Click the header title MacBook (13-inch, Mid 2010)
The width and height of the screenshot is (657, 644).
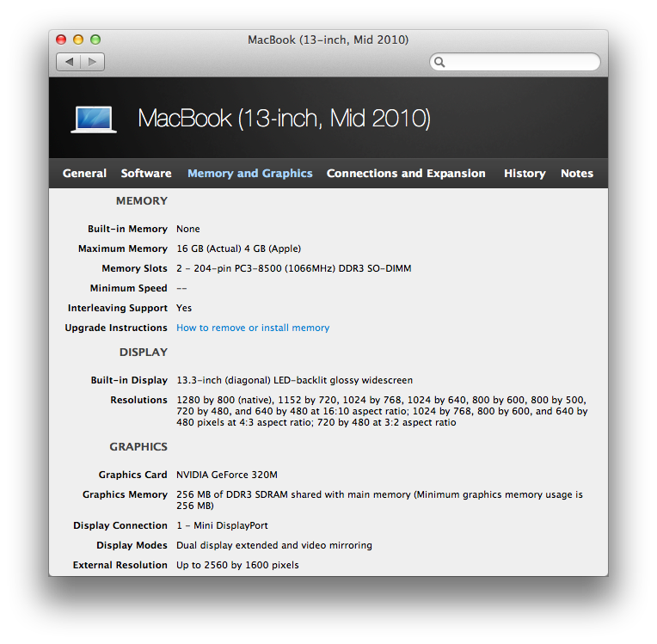284,119
